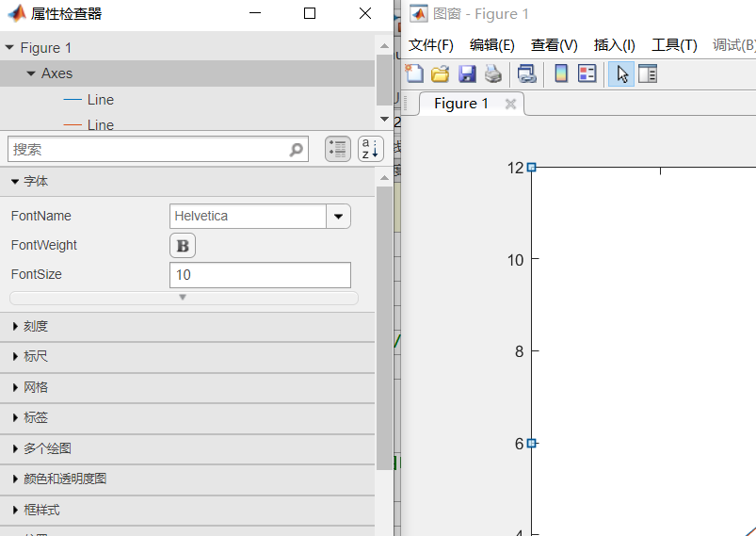Viewport: 756px width, 536px height.
Task: Maximize the 属性检查器 window
Action: pyautogui.click(x=310, y=13)
